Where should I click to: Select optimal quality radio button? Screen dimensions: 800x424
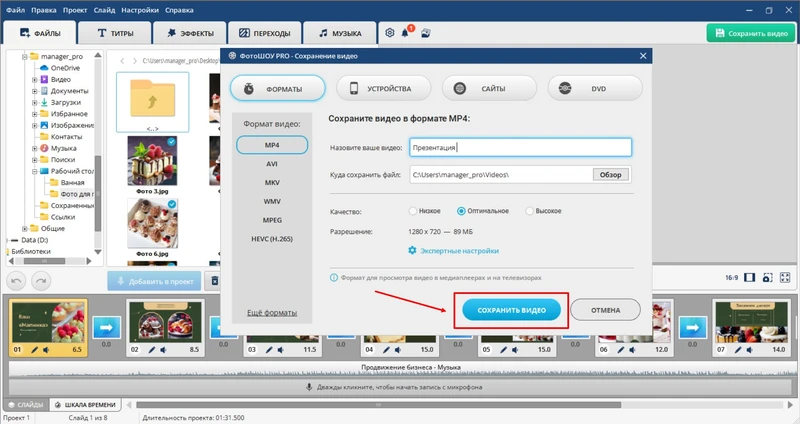click(461, 211)
